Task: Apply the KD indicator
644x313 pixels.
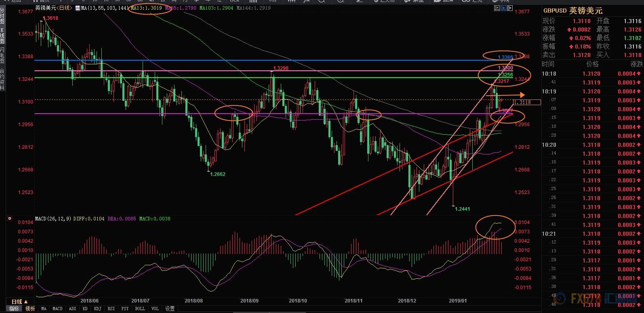Action: [85, 309]
